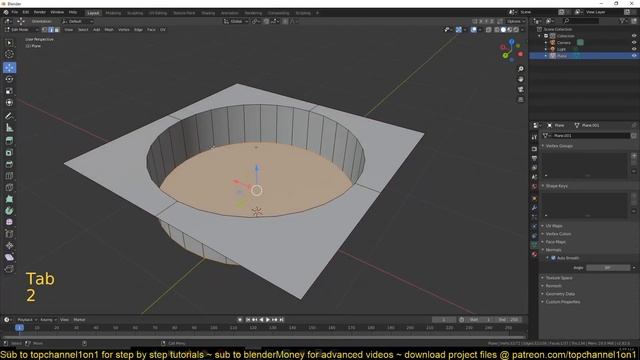Activate the Rotate tool
The image size is (640, 360).
9,79
